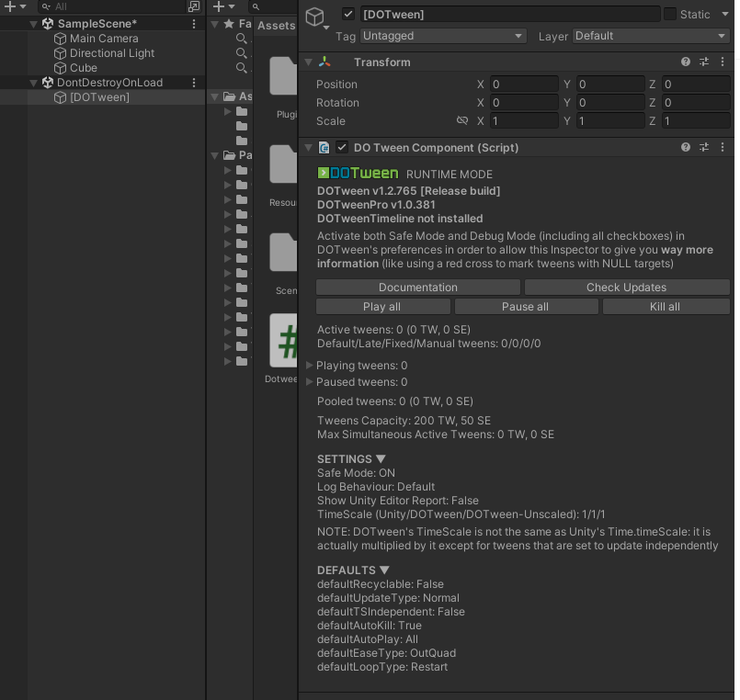Click the Pause all button
Image resolution: width=740 pixels, height=700 pixels.
[526, 307]
